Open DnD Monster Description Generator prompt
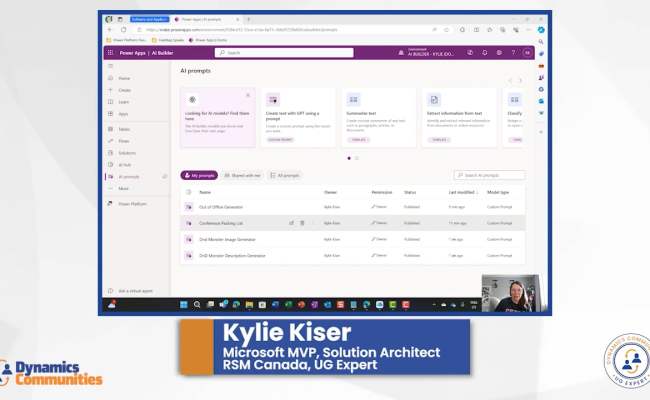The width and height of the screenshot is (650, 400). point(232,256)
